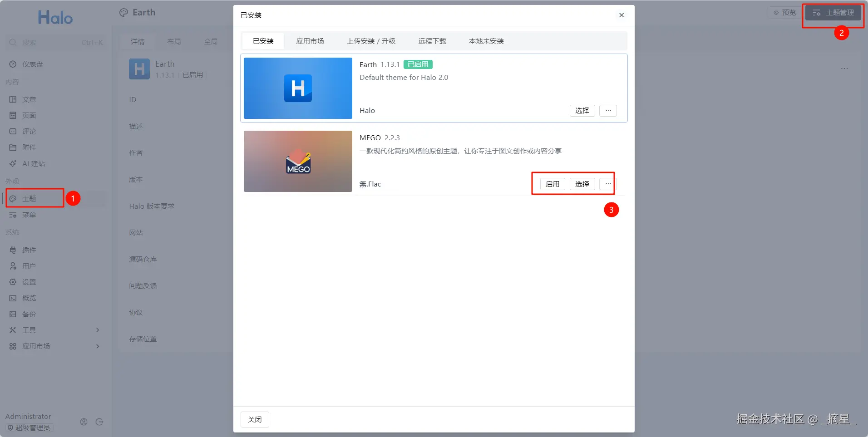This screenshot has height=437, width=868.
Task: Click the text 'Default theme for Halo 2.0'
Action: pos(404,78)
